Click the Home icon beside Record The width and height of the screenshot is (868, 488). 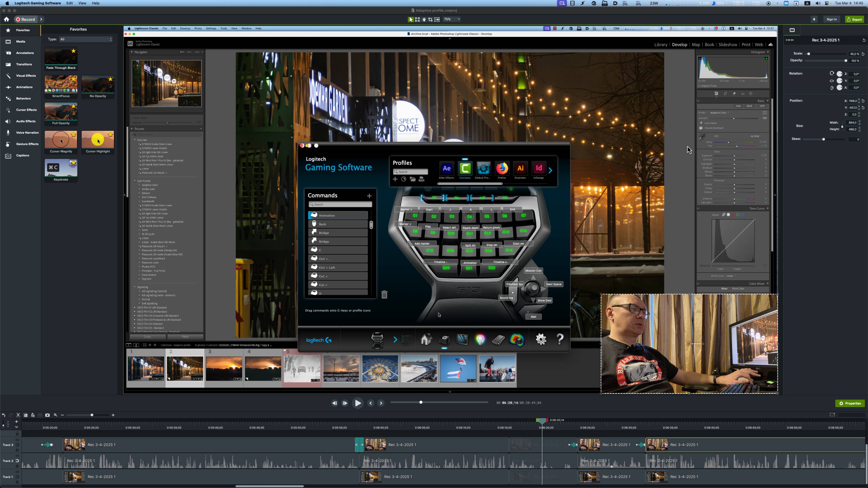point(6,19)
